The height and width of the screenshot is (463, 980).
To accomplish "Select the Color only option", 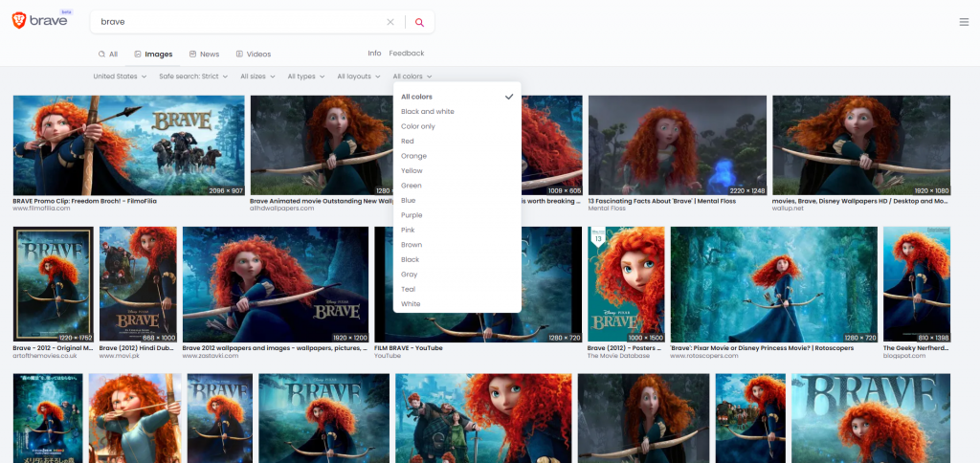I will pos(418,126).
